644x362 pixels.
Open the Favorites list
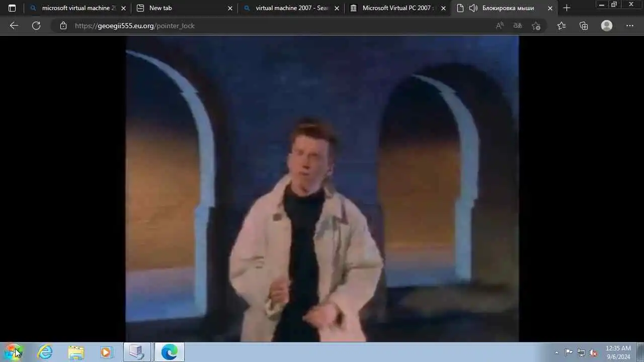pyautogui.click(x=561, y=26)
